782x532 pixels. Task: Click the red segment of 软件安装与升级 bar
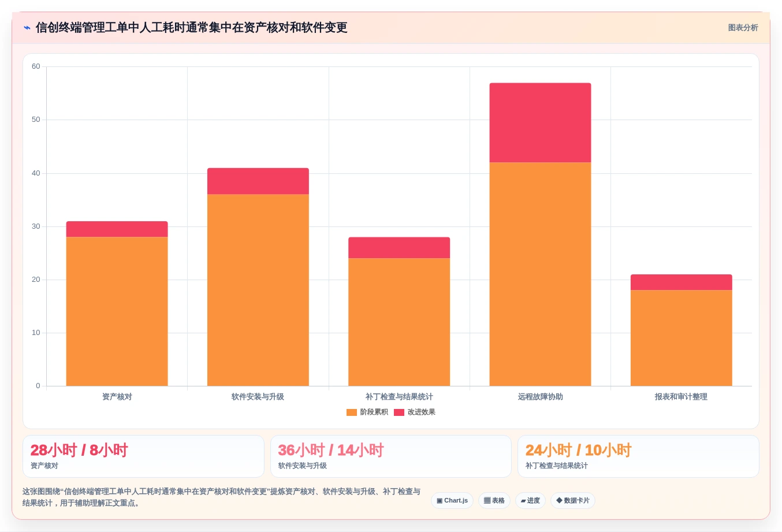[x=258, y=181]
